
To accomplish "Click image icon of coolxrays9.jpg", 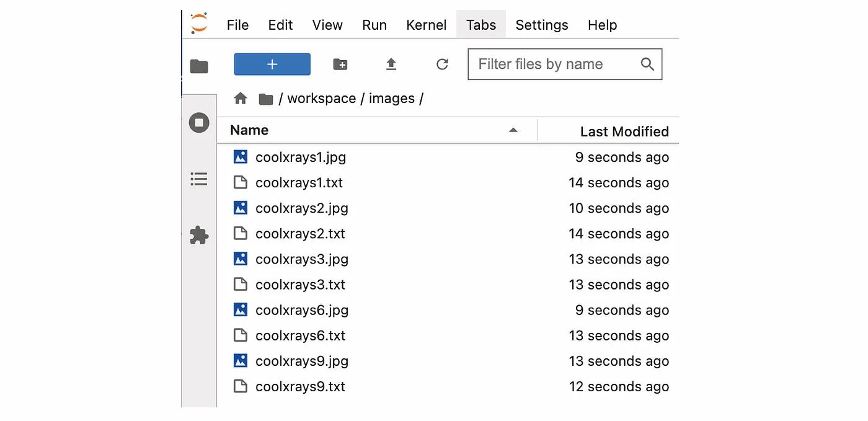I will click(240, 360).
